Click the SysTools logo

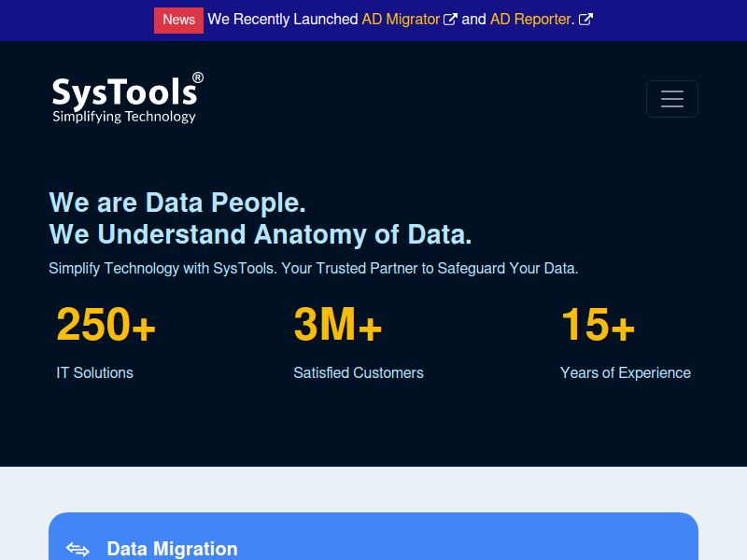point(127,98)
